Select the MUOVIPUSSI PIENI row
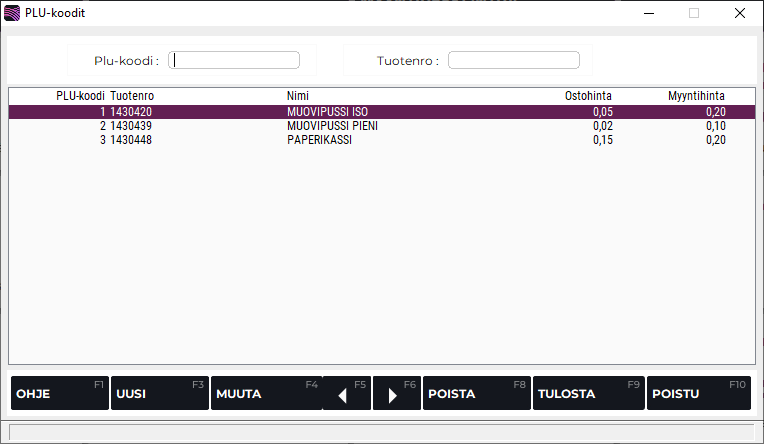Image resolution: width=764 pixels, height=444 pixels. click(332, 126)
